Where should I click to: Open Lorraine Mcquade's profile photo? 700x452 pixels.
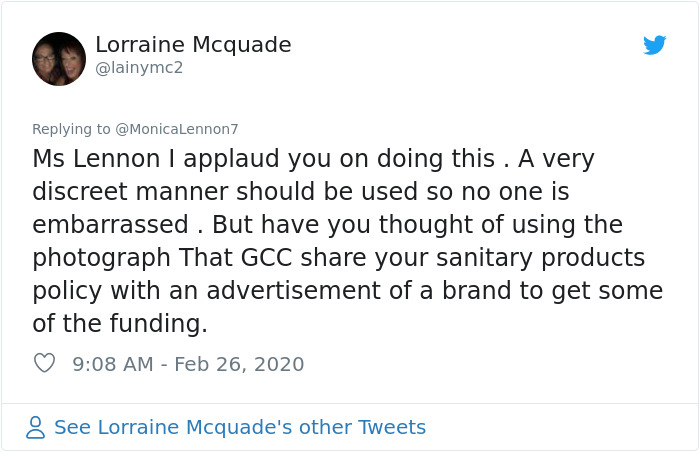(59, 59)
